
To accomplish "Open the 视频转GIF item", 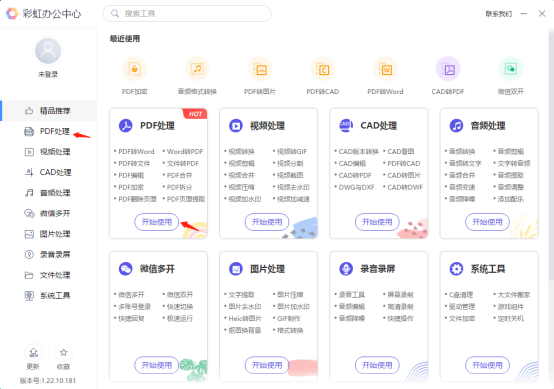I will click(x=292, y=152).
